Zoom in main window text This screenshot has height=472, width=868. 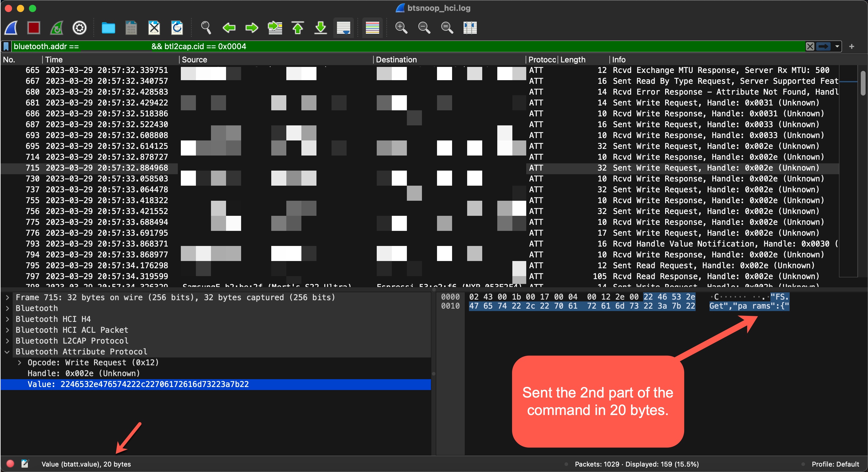[401, 28]
